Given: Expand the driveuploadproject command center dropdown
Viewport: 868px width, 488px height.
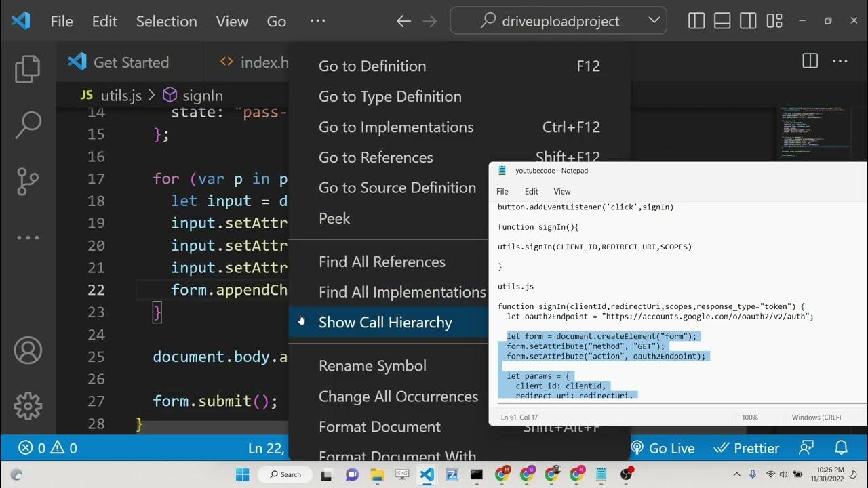Looking at the screenshot, I should 654,21.
